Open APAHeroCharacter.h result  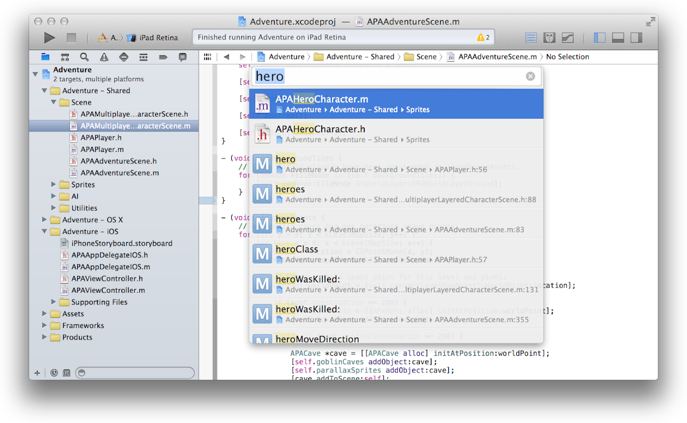tap(397, 134)
